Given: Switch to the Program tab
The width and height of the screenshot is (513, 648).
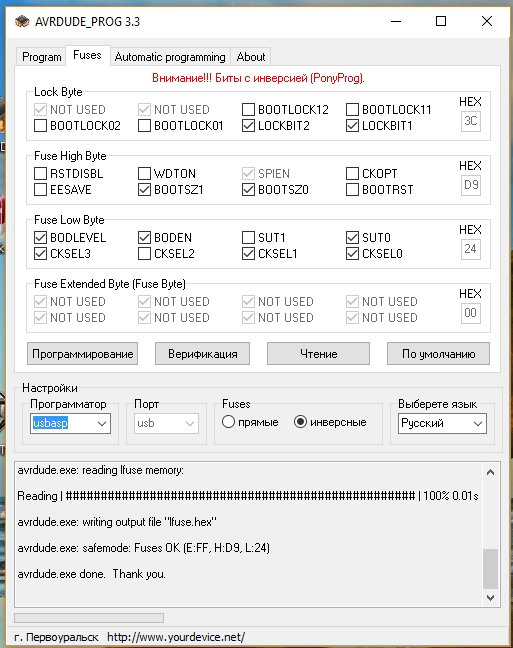Looking at the screenshot, I should pos(41,57).
